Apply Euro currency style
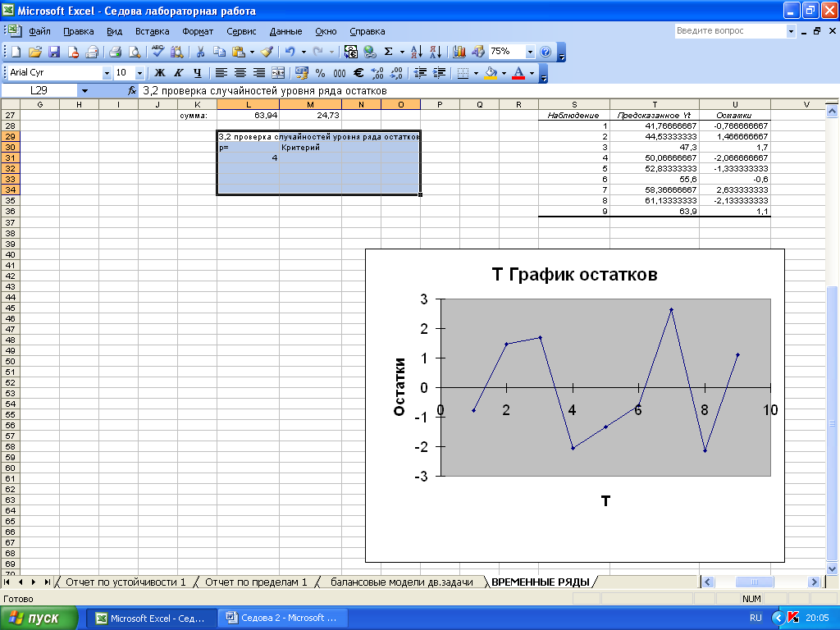 pyautogui.click(x=358, y=73)
